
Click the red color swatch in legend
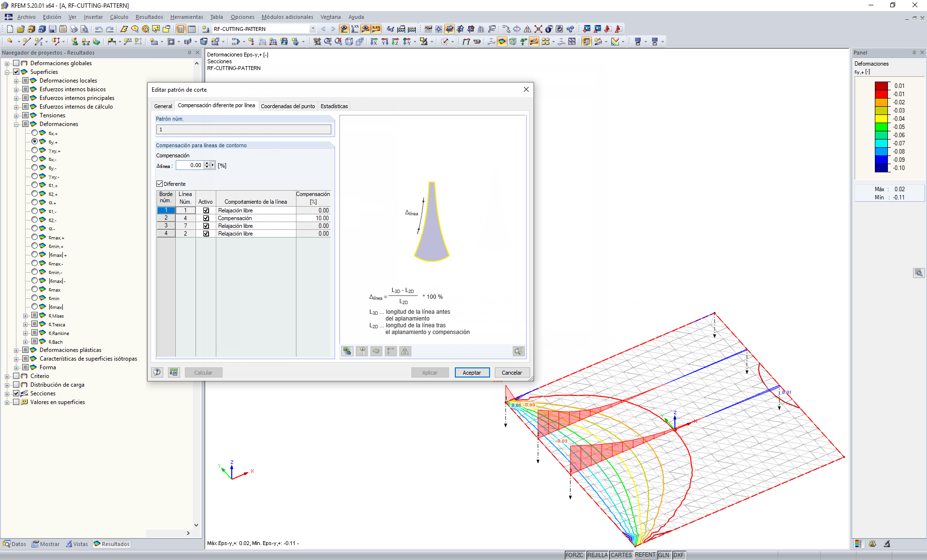click(x=882, y=94)
